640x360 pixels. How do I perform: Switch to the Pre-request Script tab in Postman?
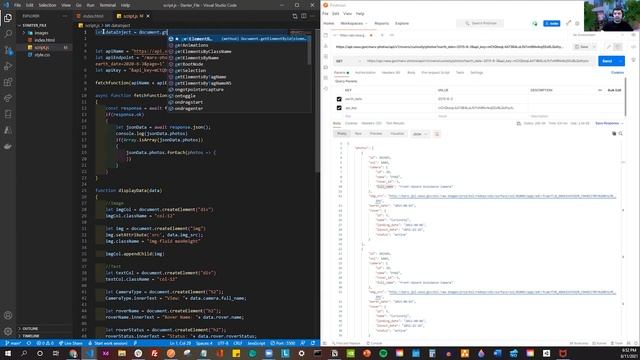pos(435,72)
